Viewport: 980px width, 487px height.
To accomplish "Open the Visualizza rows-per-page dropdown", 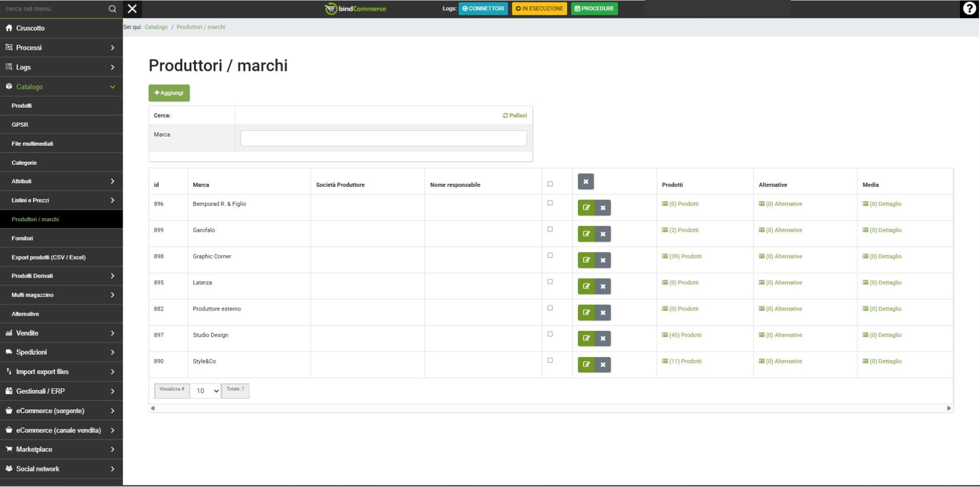I will click(x=206, y=391).
